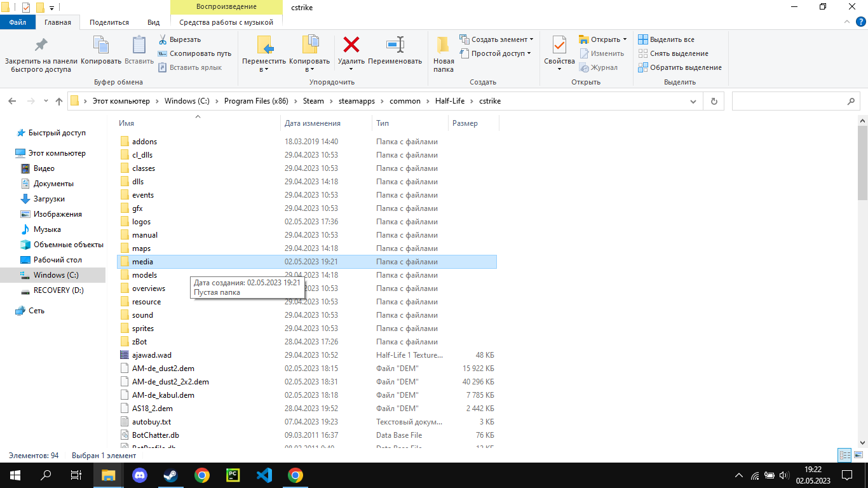Click Обратить выделение (Invert selection)
The width and height of the screenshot is (868, 488).
[x=679, y=67]
